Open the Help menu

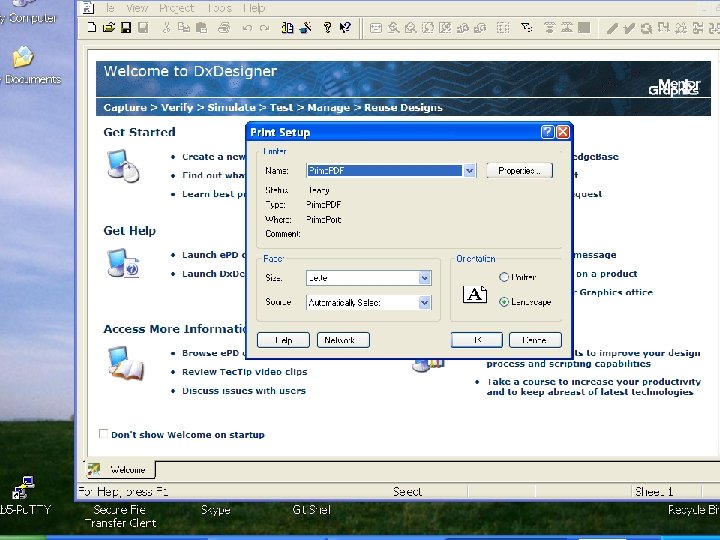click(x=253, y=8)
